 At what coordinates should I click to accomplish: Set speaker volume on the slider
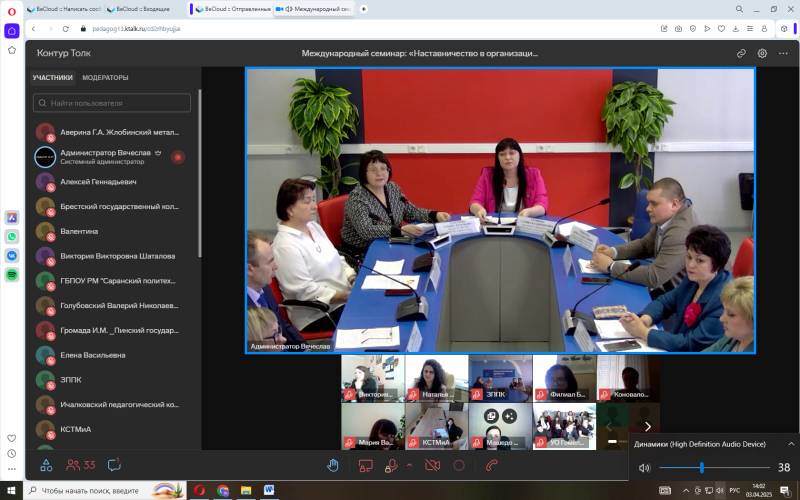(x=714, y=467)
